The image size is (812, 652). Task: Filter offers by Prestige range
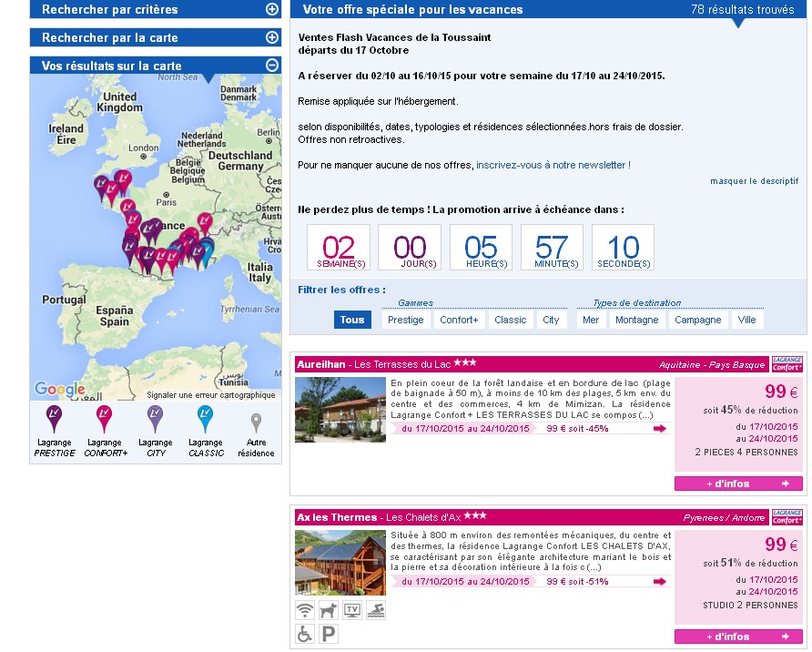click(405, 320)
